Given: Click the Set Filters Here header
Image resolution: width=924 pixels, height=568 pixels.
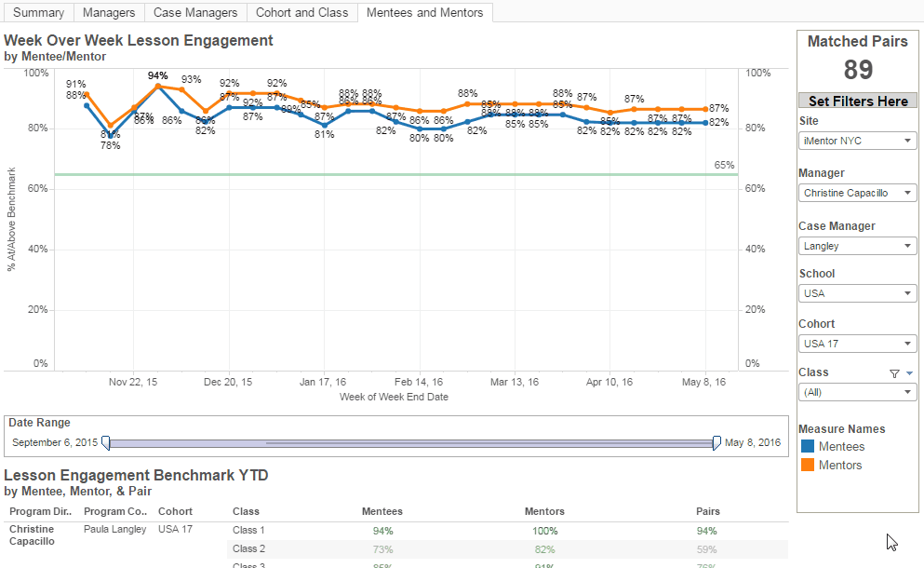Looking at the screenshot, I should tap(857, 101).
